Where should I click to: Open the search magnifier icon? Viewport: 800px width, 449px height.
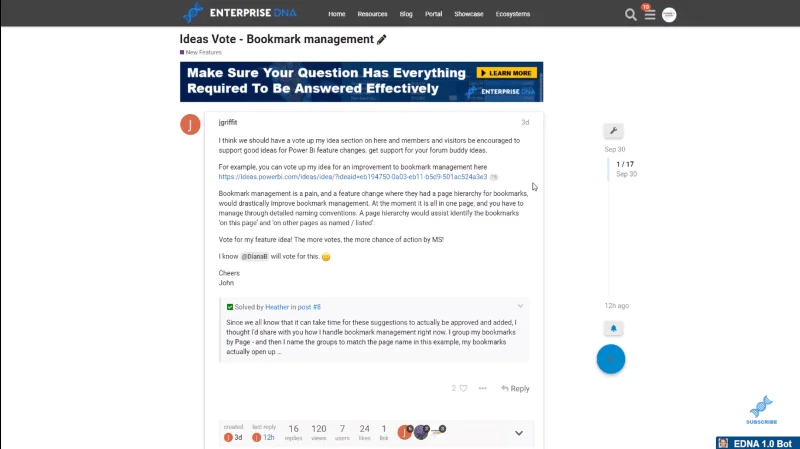[x=631, y=14]
